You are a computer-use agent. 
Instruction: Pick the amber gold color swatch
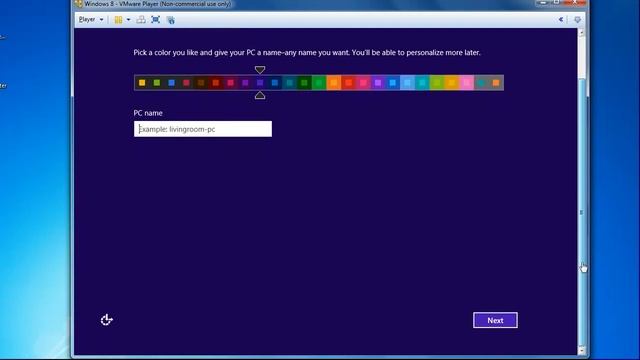[451, 83]
